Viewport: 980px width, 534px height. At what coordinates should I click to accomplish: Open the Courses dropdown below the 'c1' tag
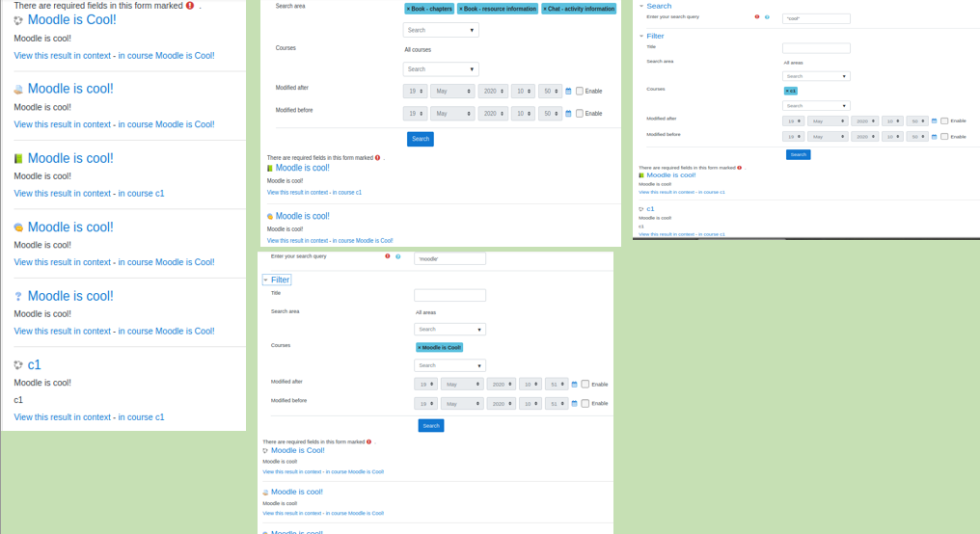point(816,106)
